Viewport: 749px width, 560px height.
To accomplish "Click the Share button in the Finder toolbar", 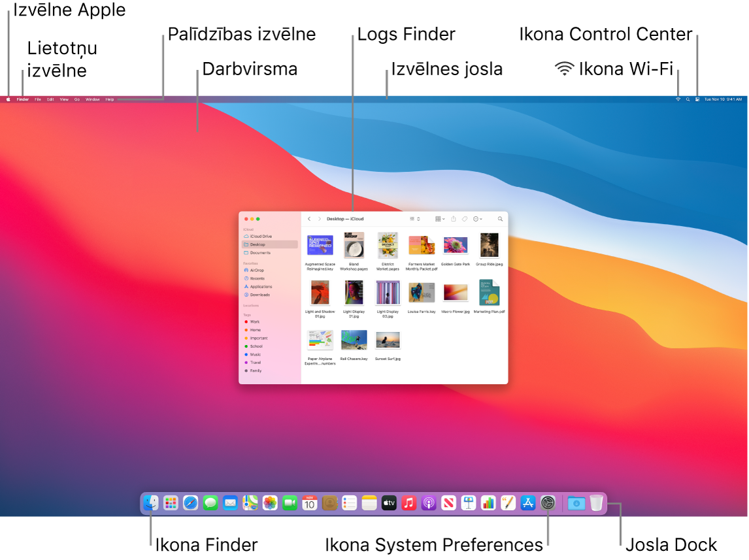I will [x=454, y=219].
